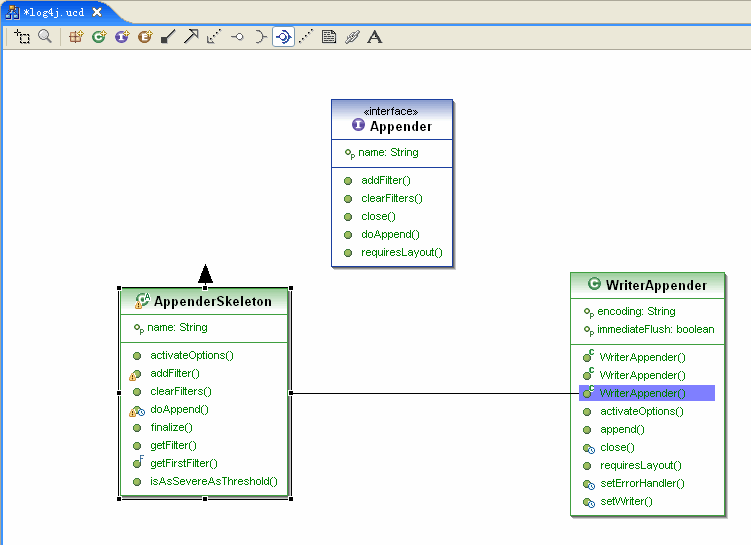Click the abstract class icon of AppenderSkeleton
This screenshot has width=751, height=545.
click(142, 300)
